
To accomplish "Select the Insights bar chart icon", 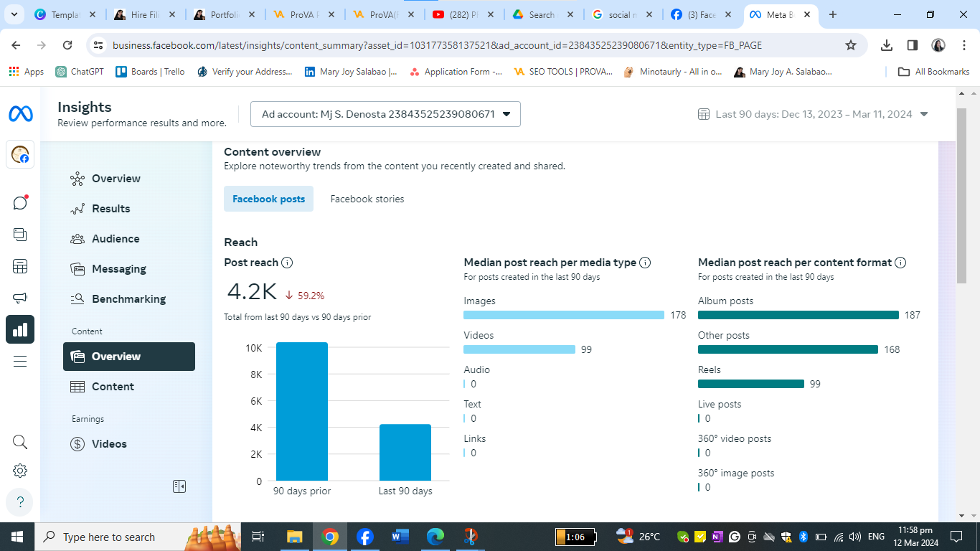I will 20,329.
